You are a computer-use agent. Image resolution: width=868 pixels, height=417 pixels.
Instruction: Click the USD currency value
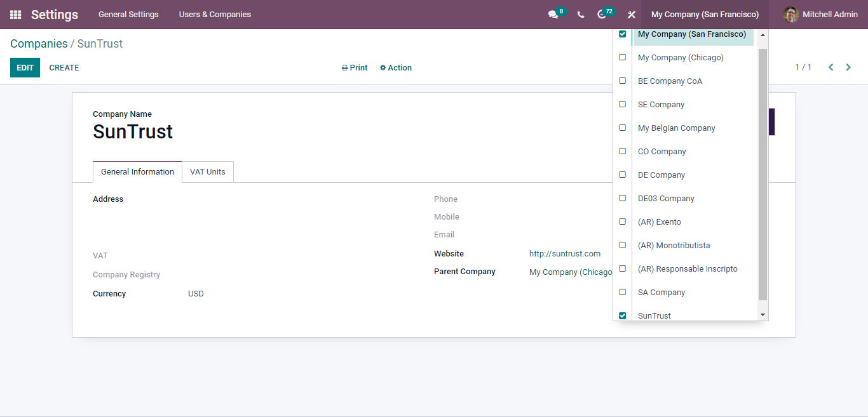click(x=196, y=294)
